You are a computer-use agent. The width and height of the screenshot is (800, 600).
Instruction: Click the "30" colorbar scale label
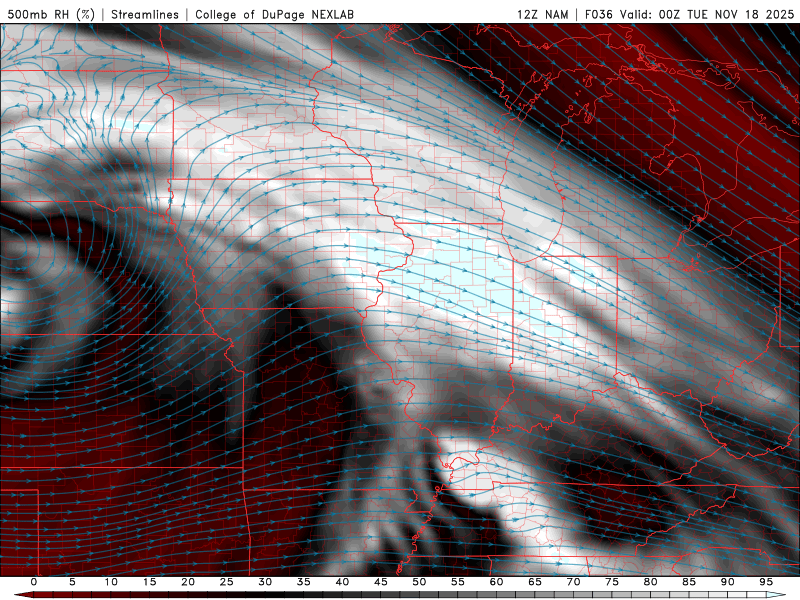(265, 582)
